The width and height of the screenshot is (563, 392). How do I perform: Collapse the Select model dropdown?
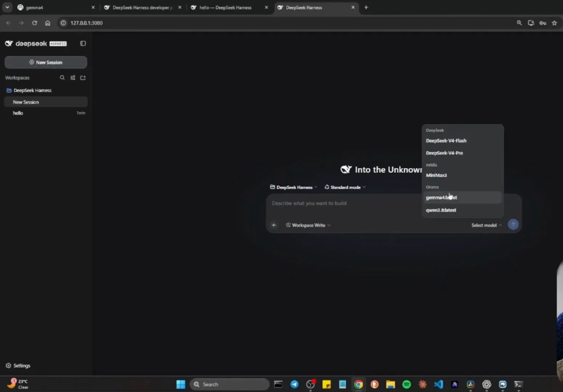pos(486,225)
